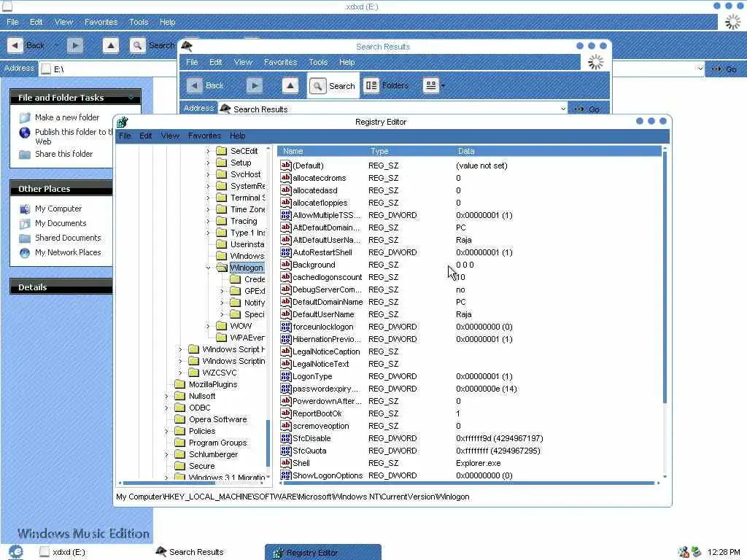Expand the WOW tree node
The image size is (747, 560).
pyautogui.click(x=208, y=326)
